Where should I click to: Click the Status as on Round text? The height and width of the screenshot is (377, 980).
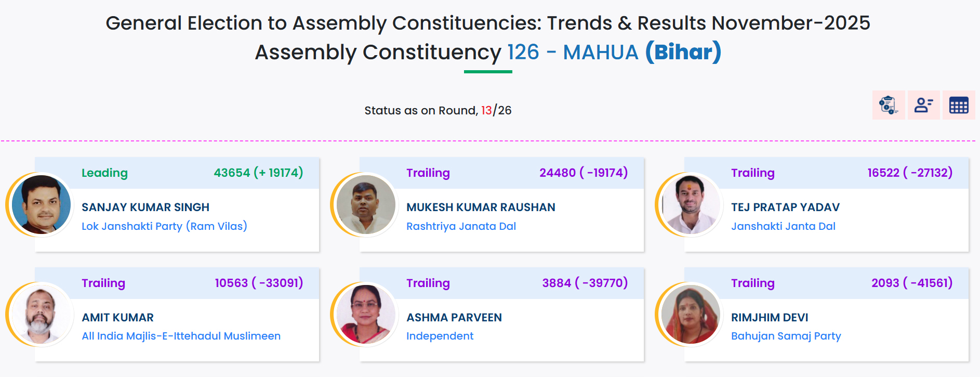421,110
